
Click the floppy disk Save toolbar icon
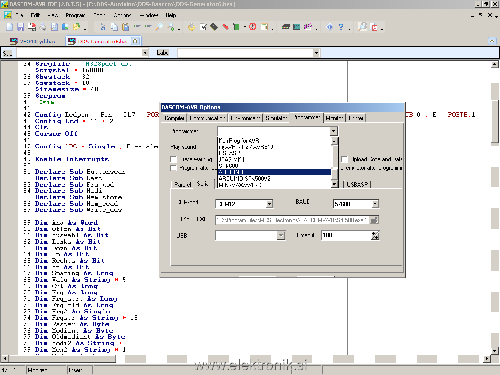click(21, 27)
